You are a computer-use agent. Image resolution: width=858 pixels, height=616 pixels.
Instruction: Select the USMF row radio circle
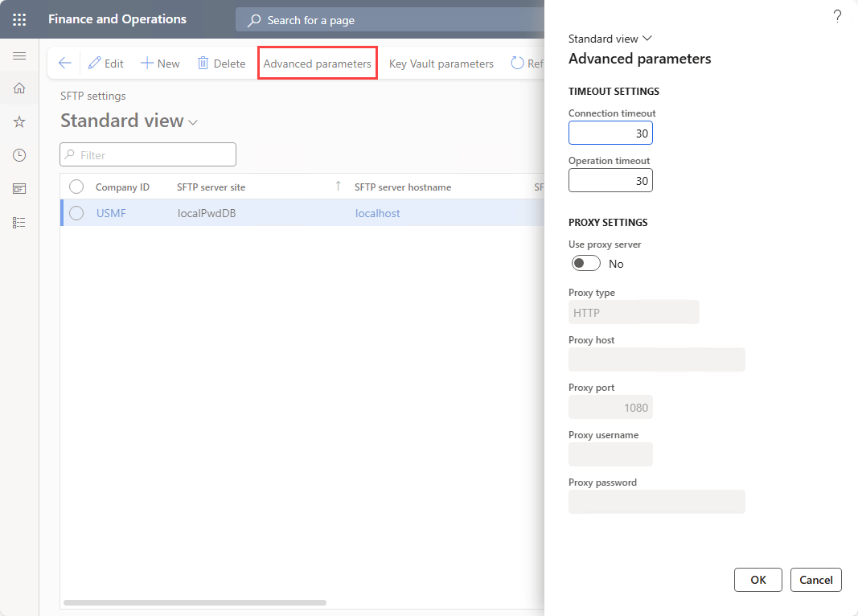pyautogui.click(x=76, y=213)
